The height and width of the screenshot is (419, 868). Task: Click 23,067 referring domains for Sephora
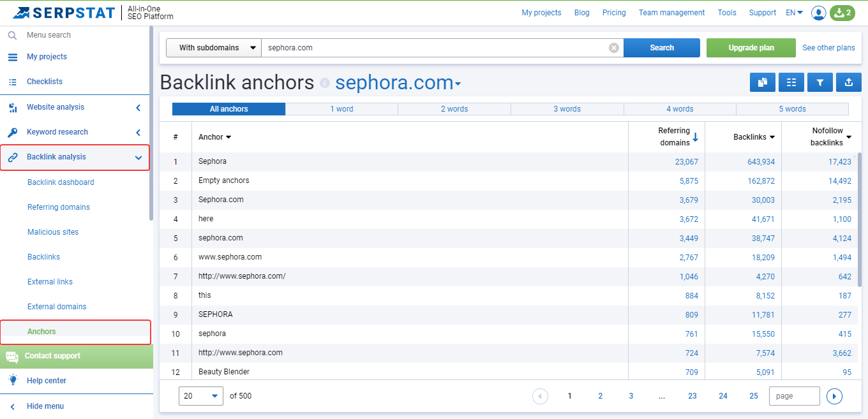click(687, 162)
